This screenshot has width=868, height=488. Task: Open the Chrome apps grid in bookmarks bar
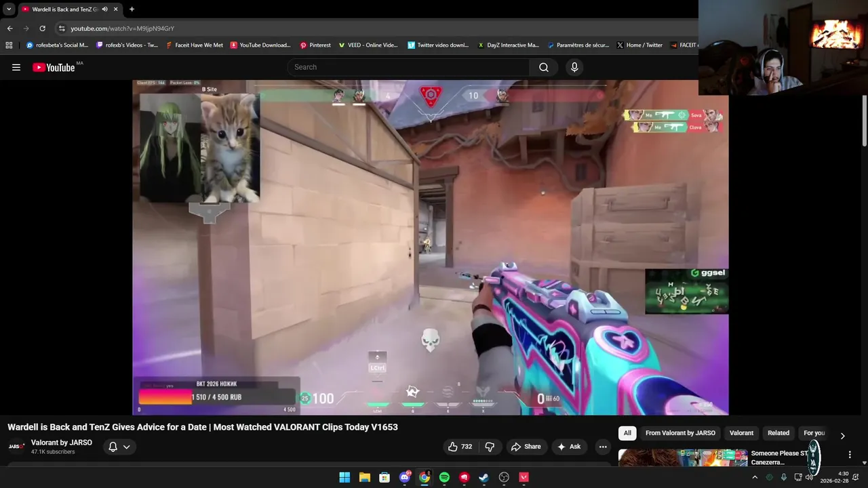9,45
